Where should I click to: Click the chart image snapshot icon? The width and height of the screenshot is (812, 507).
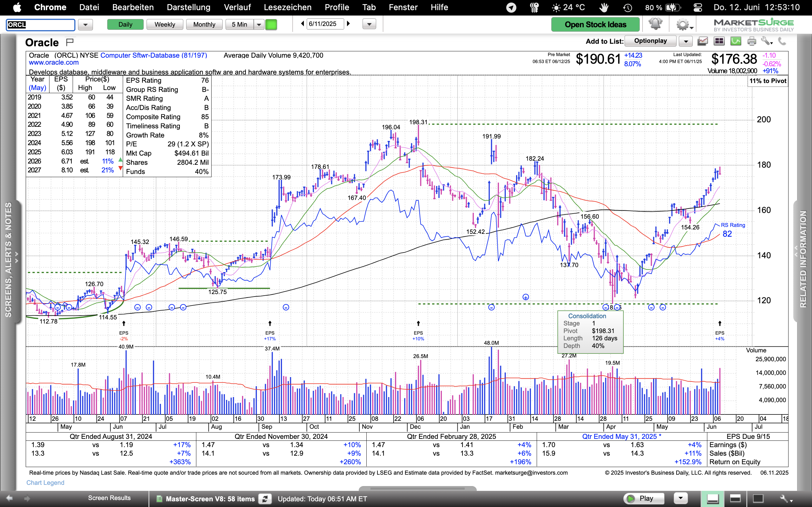pos(702,41)
